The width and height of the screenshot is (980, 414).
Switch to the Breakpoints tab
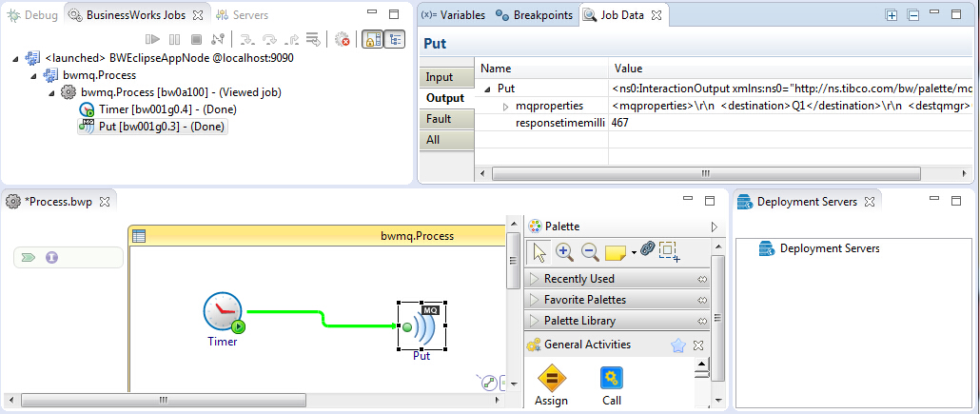tap(534, 15)
